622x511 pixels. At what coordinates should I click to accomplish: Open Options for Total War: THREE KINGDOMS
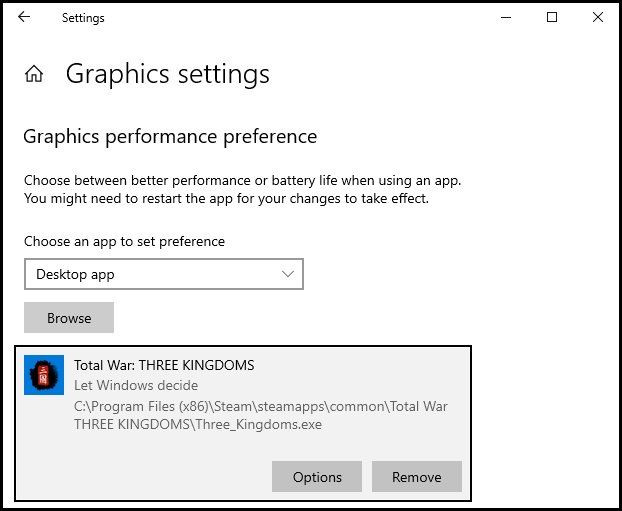point(317,476)
